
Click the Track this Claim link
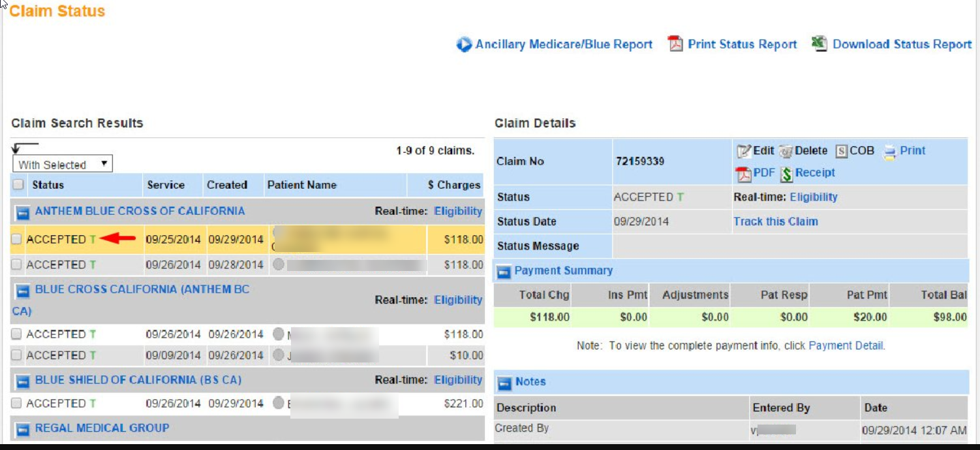coord(775,221)
